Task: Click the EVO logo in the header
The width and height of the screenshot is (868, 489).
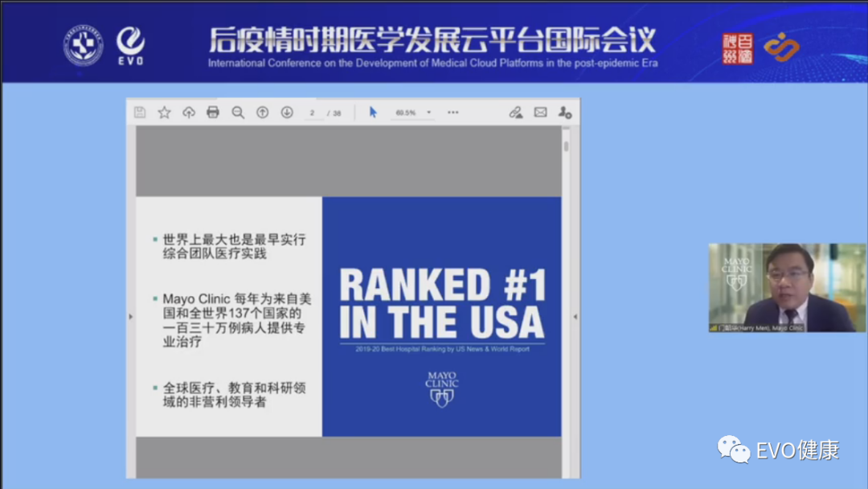Action: [x=131, y=44]
